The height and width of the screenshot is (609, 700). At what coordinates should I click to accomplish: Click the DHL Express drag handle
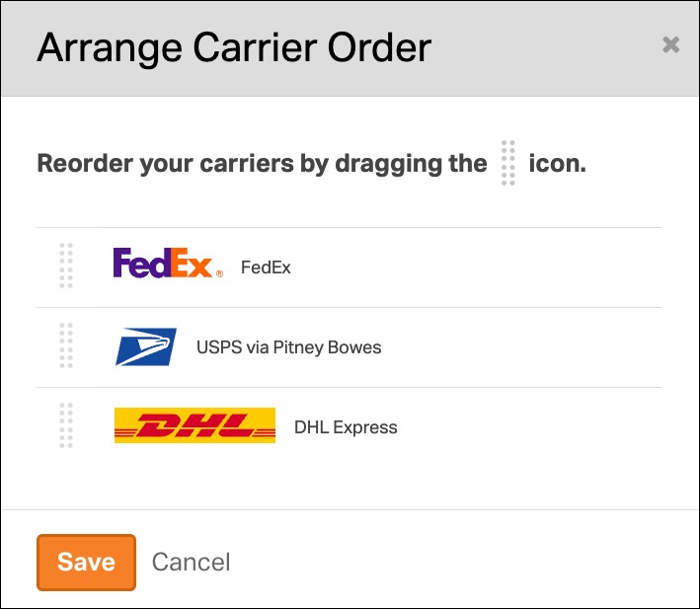66,426
